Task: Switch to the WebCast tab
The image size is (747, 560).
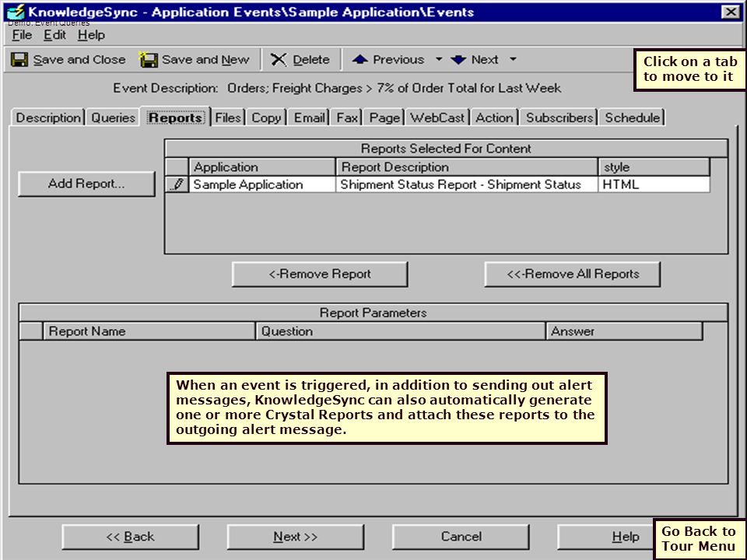Action: tap(437, 117)
